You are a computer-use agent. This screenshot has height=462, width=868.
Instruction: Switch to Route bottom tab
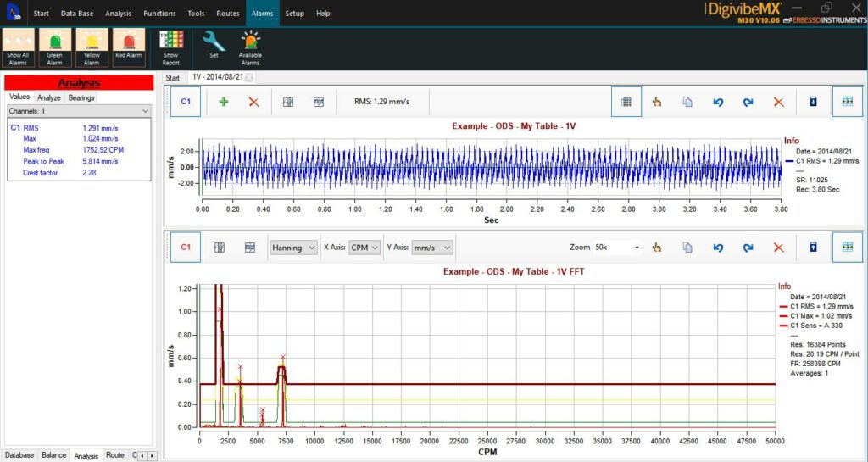tap(114, 455)
